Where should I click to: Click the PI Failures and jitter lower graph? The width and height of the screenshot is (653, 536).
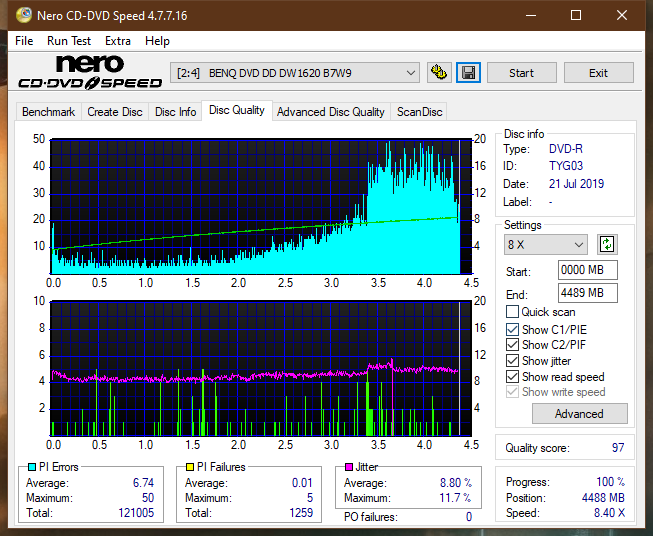click(261, 369)
